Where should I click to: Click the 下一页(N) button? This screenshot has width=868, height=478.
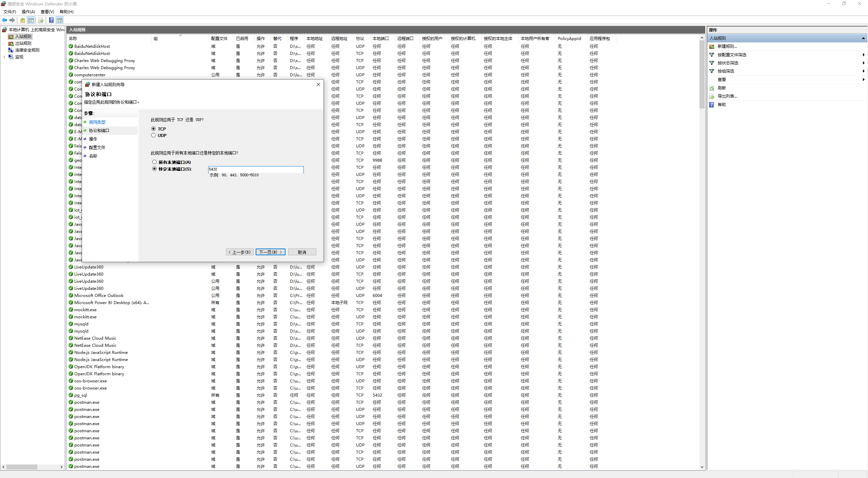pos(270,252)
